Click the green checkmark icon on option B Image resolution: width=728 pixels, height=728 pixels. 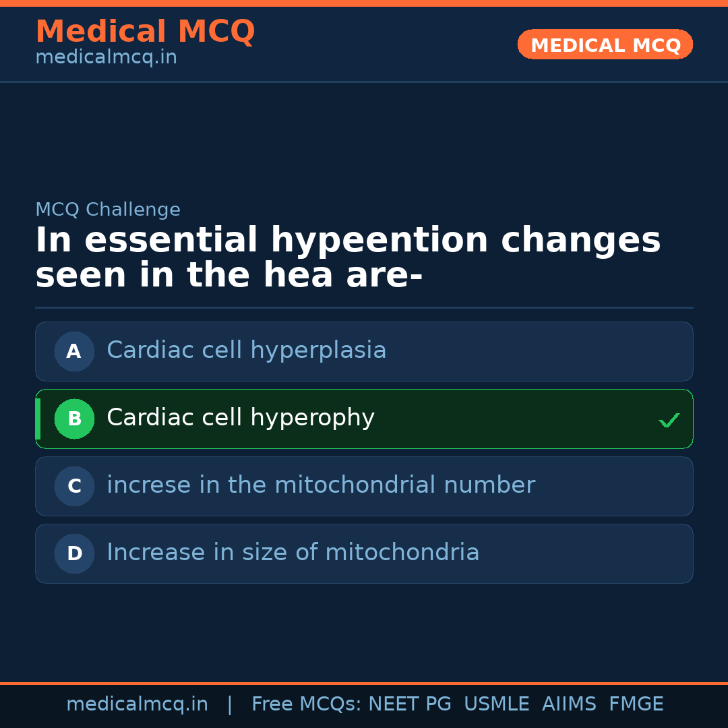pyautogui.click(x=669, y=420)
